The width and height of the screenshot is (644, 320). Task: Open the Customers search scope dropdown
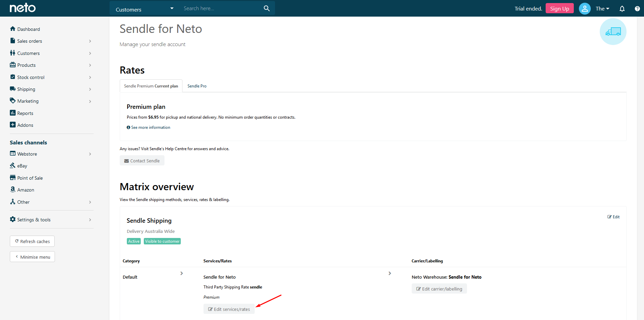[145, 8]
